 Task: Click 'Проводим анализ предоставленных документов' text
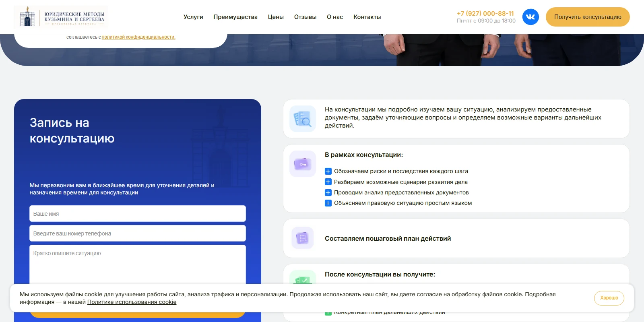pos(401,192)
